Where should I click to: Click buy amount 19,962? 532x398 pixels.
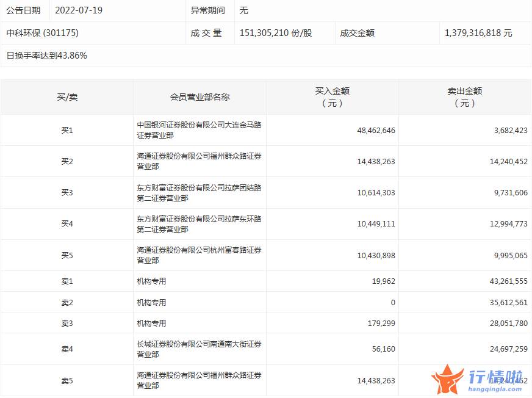383,281
